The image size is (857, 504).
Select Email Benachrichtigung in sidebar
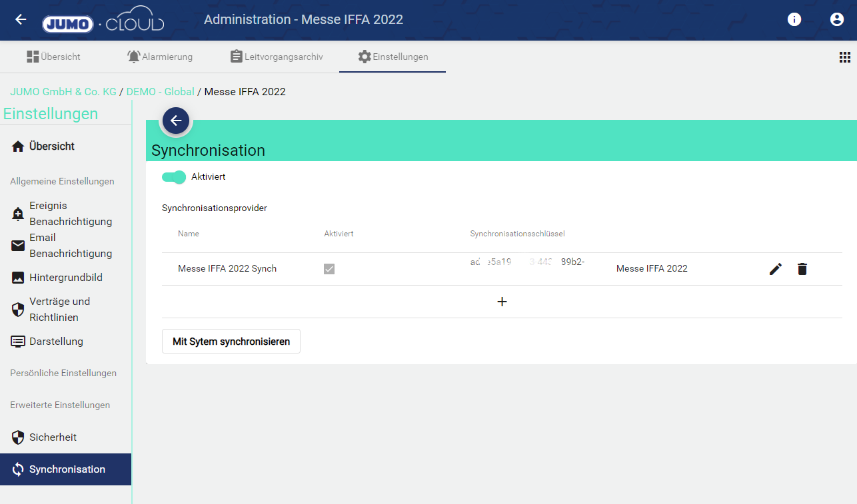click(70, 246)
